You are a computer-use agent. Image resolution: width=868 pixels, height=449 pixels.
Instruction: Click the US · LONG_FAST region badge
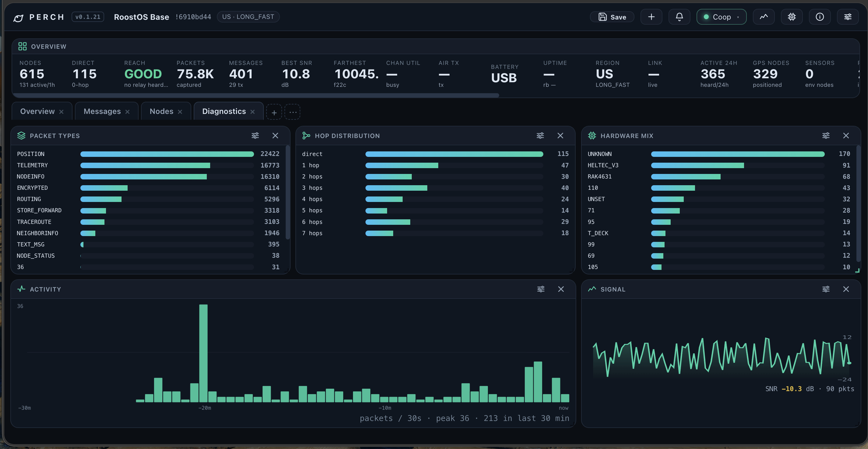pyautogui.click(x=248, y=17)
